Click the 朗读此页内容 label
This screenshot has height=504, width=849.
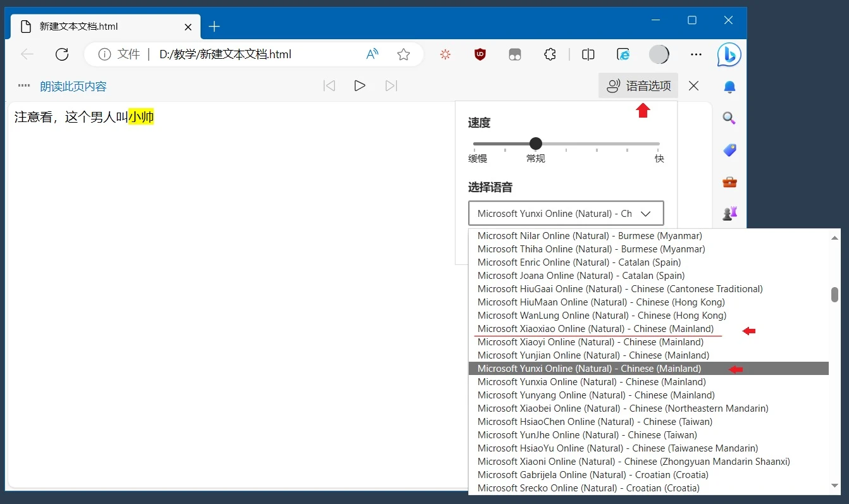[73, 87]
